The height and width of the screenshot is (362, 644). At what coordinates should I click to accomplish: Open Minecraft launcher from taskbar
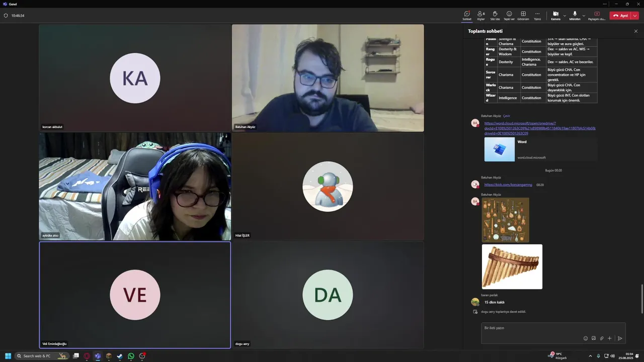pos(109,356)
